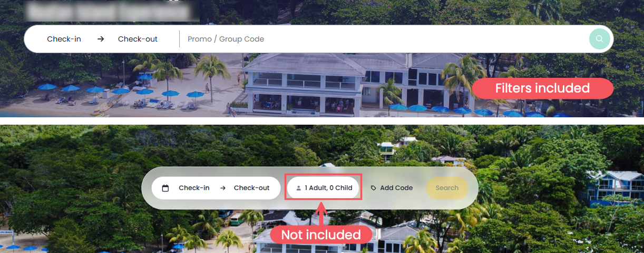Click the teal magnifier search icon
The height and width of the screenshot is (253, 644).
pyautogui.click(x=599, y=39)
